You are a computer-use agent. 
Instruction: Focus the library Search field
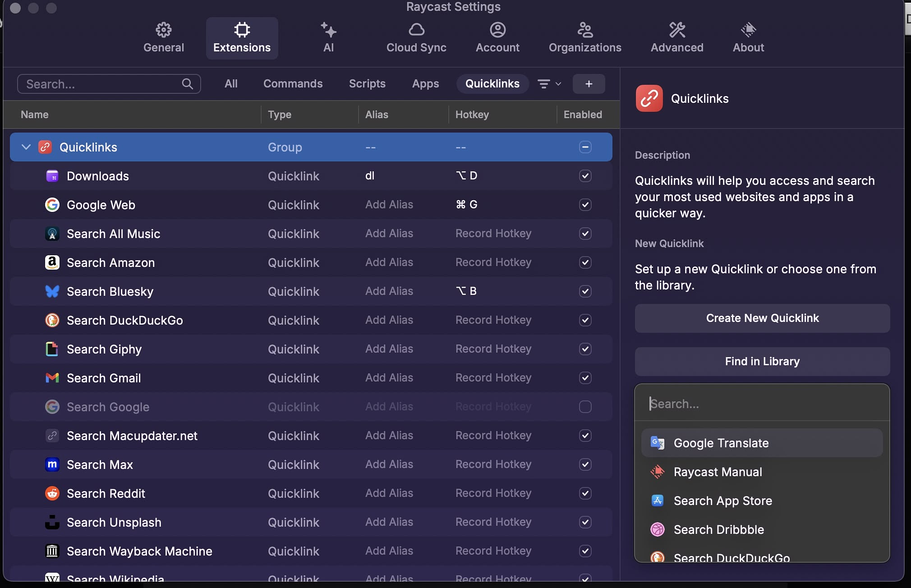pyautogui.click(x=762, y=404)
